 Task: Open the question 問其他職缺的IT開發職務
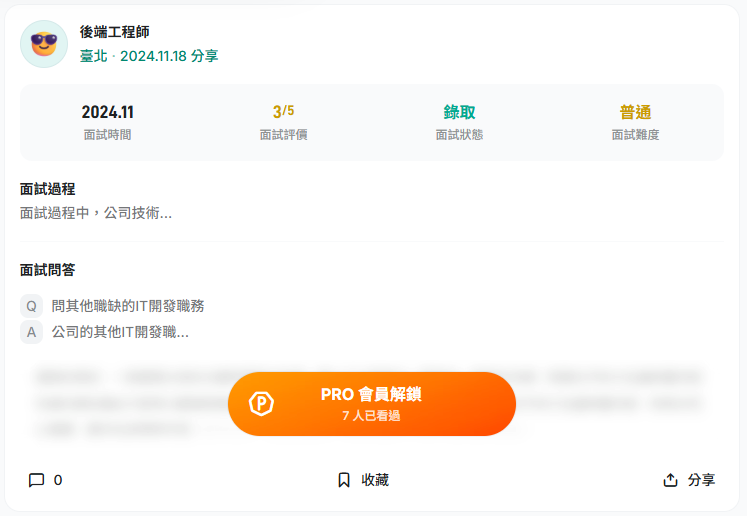(128, 306)
